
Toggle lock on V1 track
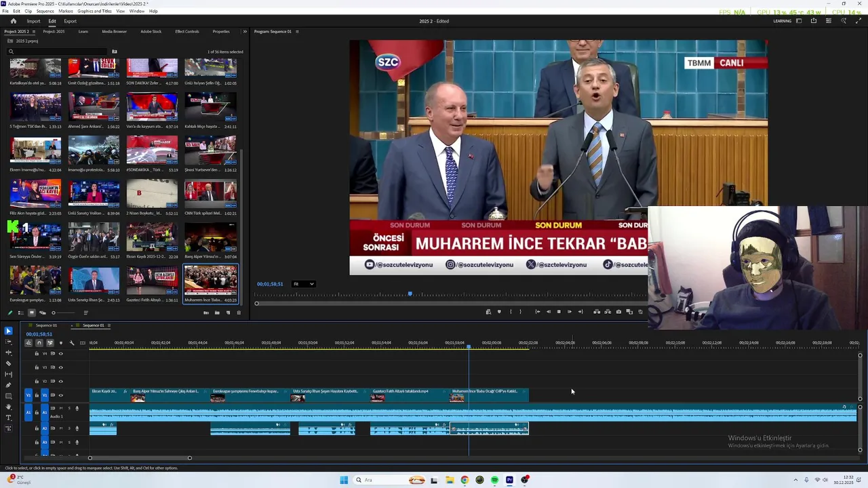pyautogui.click(x=37, y=395)
